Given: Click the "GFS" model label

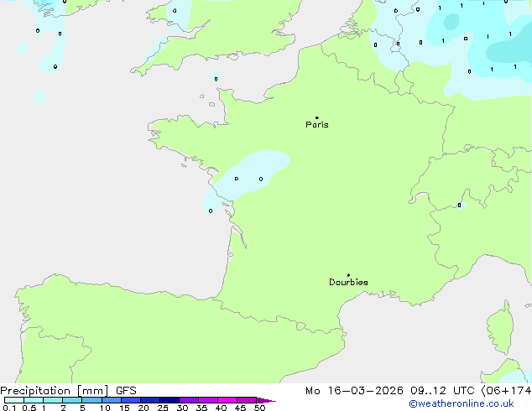Looking at the screenshot, I should [x=126, y=391].
